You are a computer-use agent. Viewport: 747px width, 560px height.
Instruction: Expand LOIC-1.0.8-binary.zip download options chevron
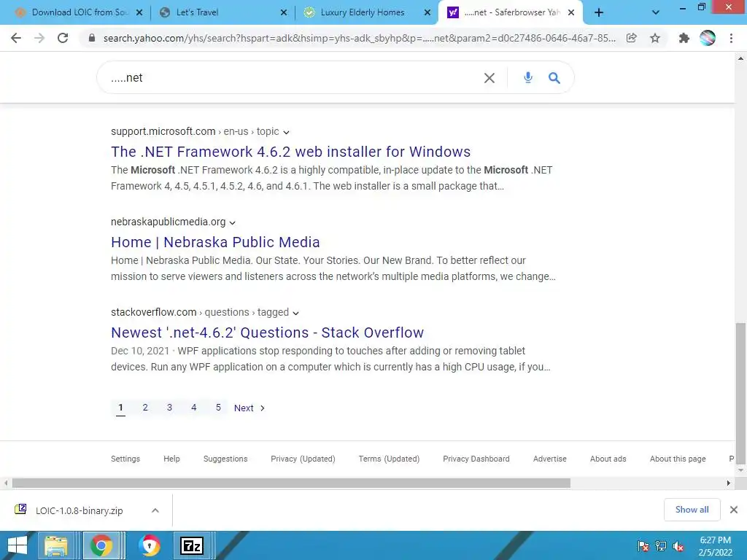pos(155,510)
